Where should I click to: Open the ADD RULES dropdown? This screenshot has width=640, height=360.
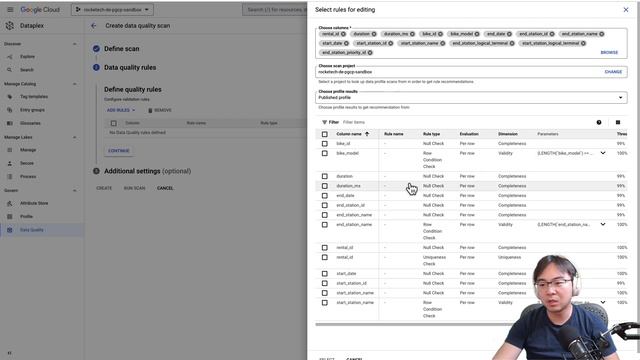point(121,110)
